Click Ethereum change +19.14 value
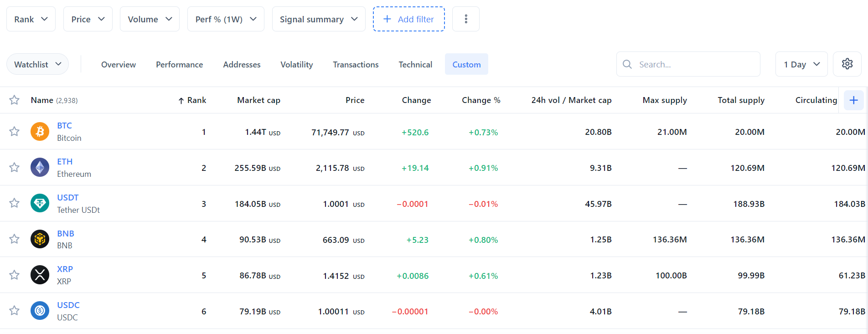The width and height of the screenshot is (868, 334). tap(415, 168)
